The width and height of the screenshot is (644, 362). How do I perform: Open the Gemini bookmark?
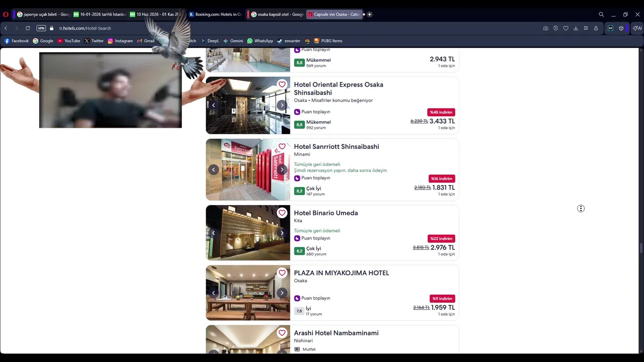(x=233, y=41)
